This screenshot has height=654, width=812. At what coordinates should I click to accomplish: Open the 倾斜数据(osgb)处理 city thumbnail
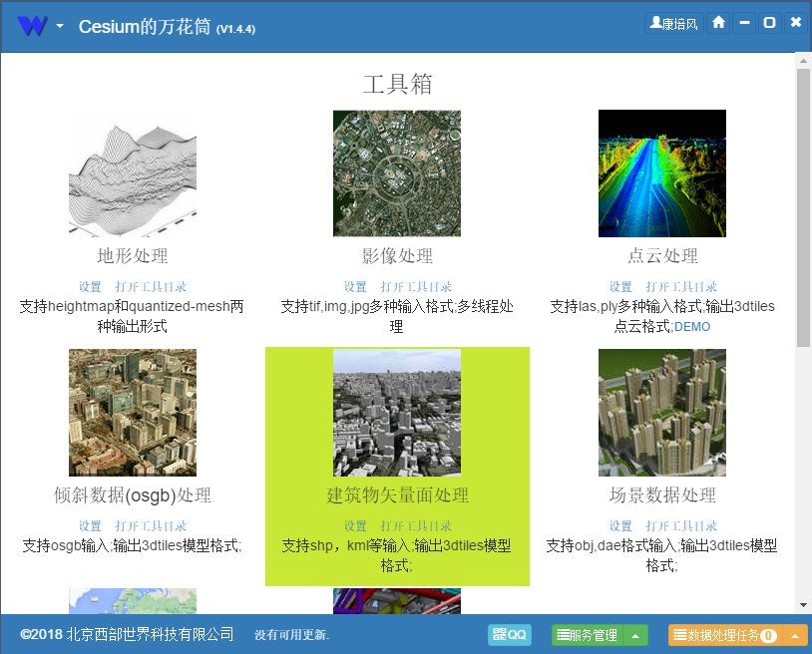pos(133,413)
